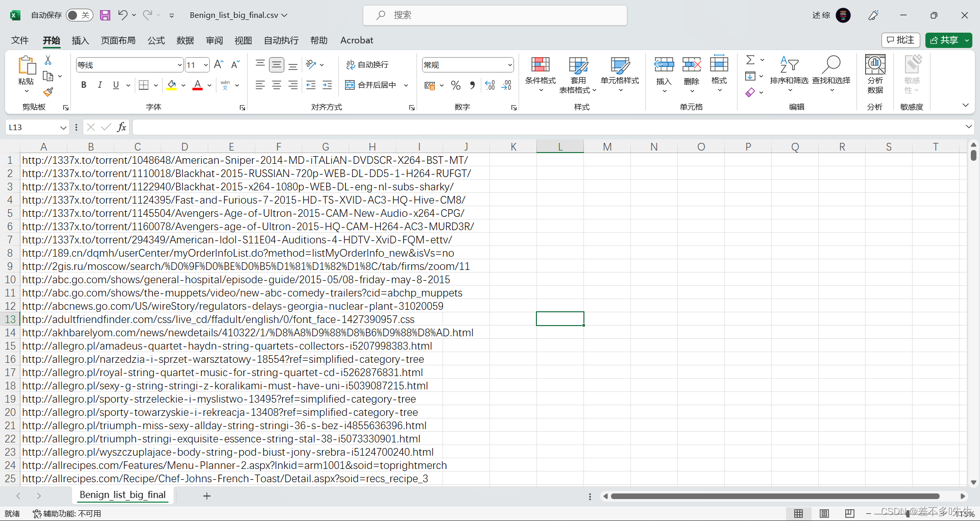The height and width of the screenshot is (521, 980).
Task: Select column M header
Action: click(x=607, y=147)
